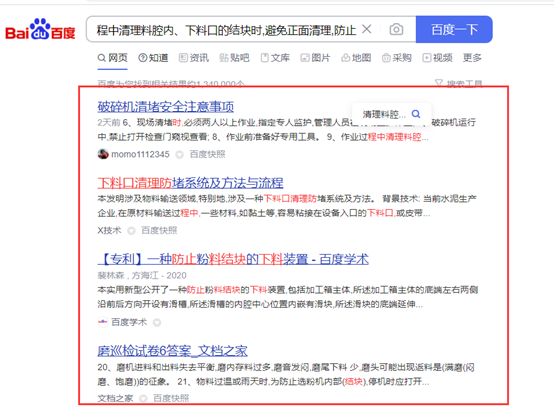Open result 磨巡检试卷6答案_文档之家
This screenshot has width=554, height=412.
coord(172,351)
